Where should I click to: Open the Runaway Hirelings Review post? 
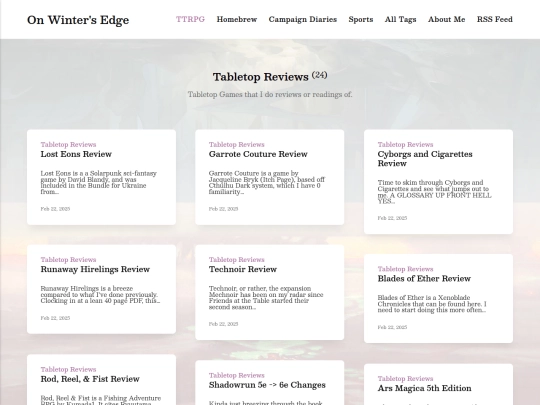click(x=95, y=269)
